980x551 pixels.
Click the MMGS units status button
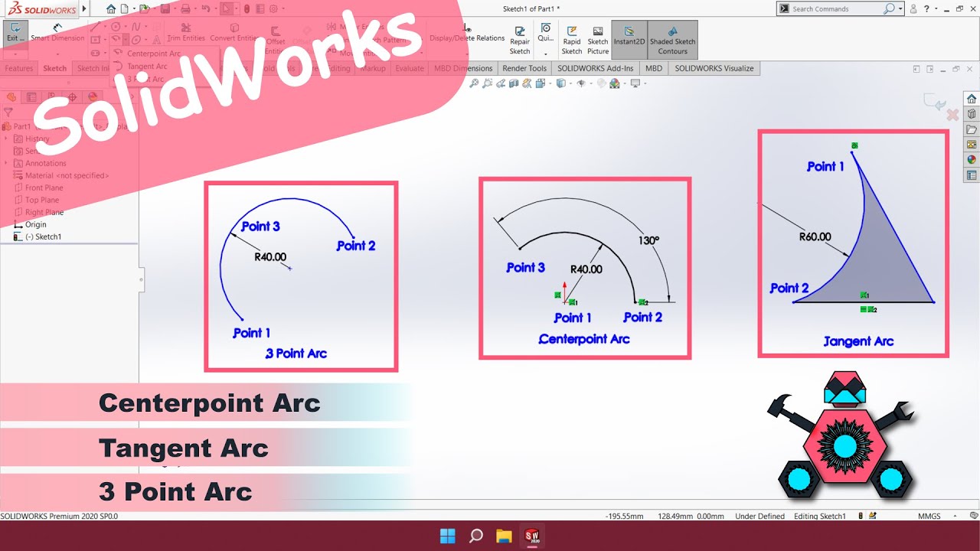(929, 516)
